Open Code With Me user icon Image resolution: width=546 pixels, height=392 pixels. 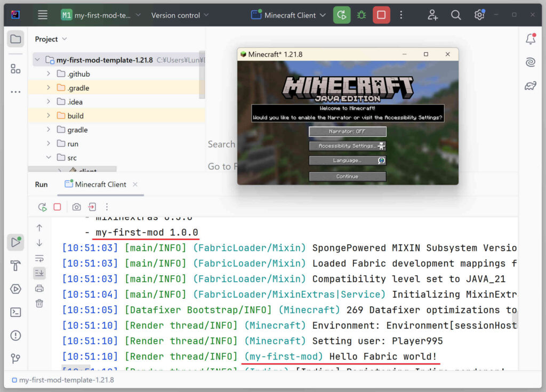click(x=432, y=15)
